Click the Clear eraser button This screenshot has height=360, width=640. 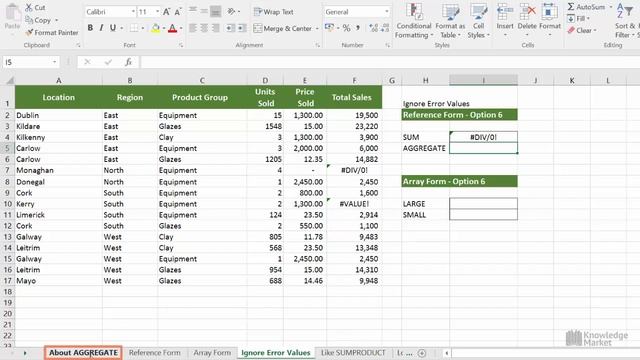[582, 30]
